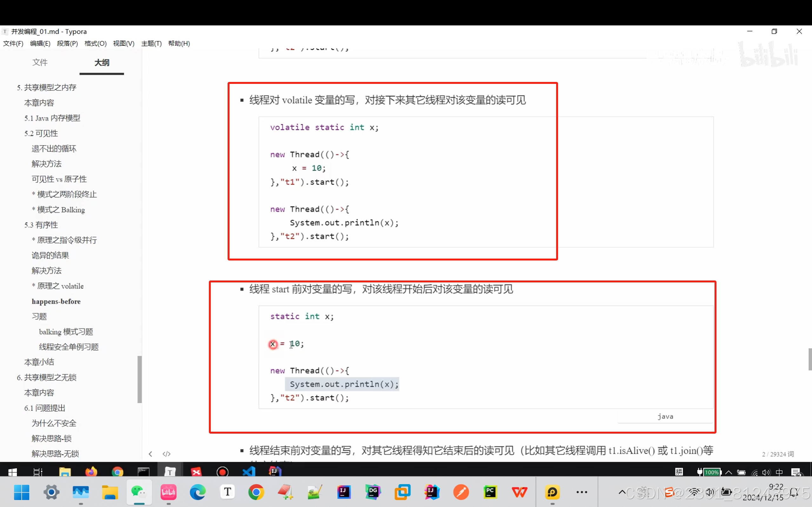The height and width of the screenshot is (507, 812).
Task: Go to outline item 诡异的结果
Action: coord(50,255)
